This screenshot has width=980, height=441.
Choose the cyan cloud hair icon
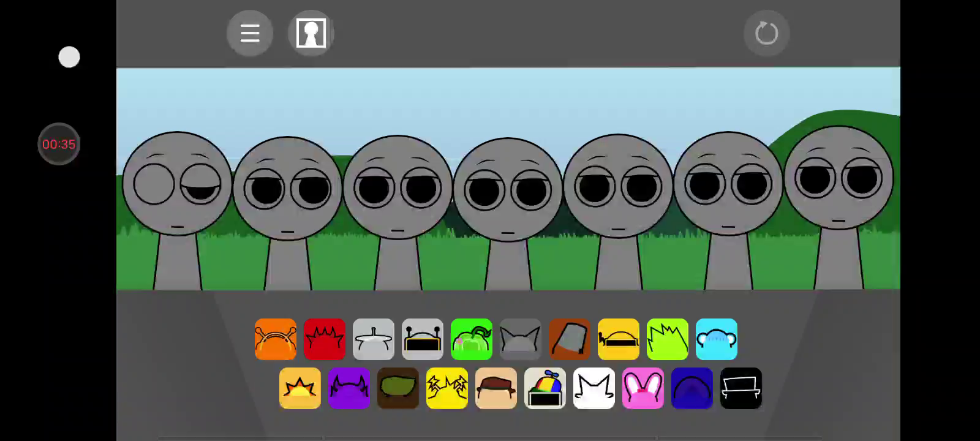click(717, 339)
